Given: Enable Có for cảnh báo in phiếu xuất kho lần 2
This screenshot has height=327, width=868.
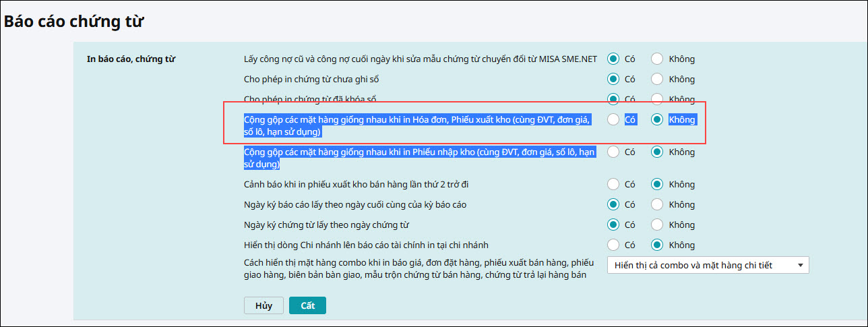Looking at the screenshot, I should [x=613, y=184].
